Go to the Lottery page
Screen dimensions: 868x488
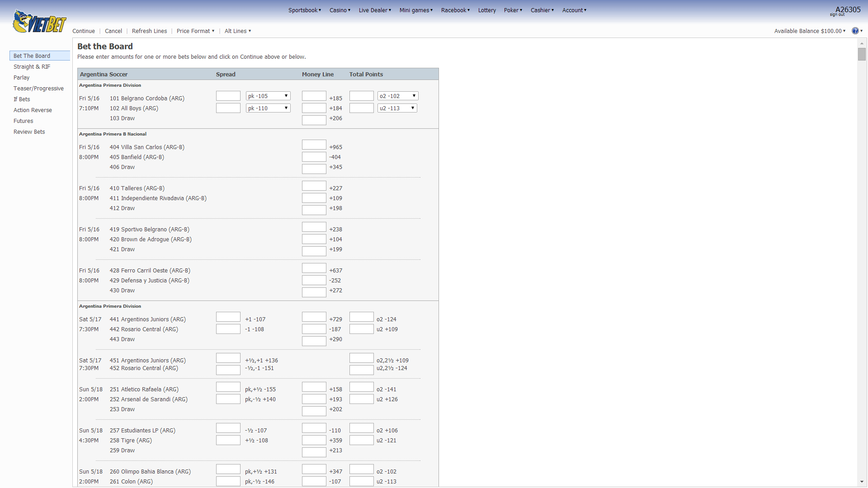pos(487,10)
